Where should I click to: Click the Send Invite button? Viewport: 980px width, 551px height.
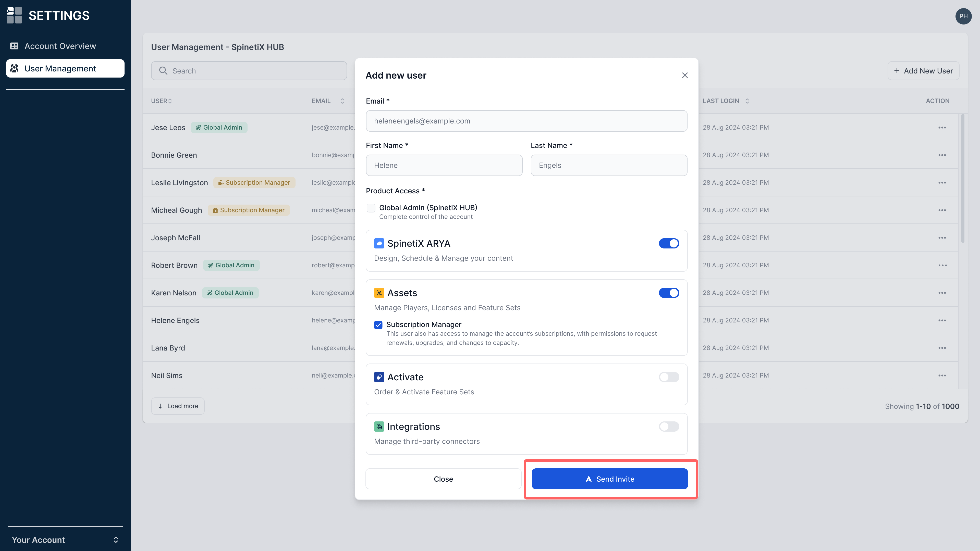(609, 479)
